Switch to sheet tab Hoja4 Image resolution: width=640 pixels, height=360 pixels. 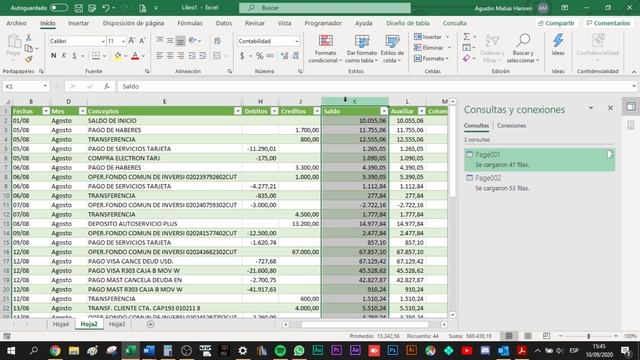pos(60,324)
